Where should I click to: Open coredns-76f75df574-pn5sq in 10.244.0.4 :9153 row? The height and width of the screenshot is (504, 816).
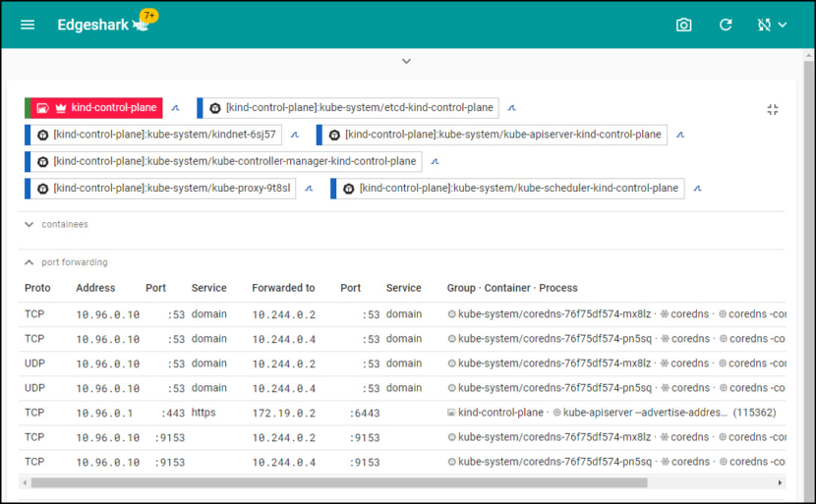click(x=554, y=462)
